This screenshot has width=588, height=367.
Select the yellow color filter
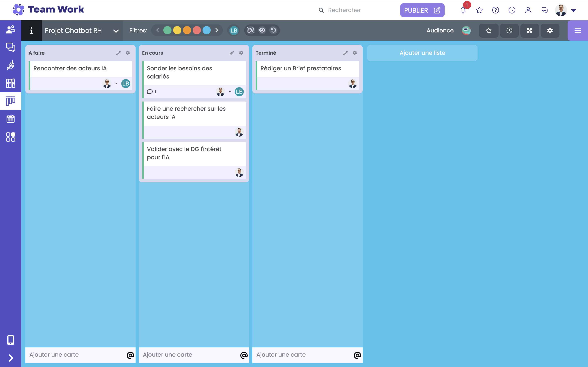click(177, 31)
